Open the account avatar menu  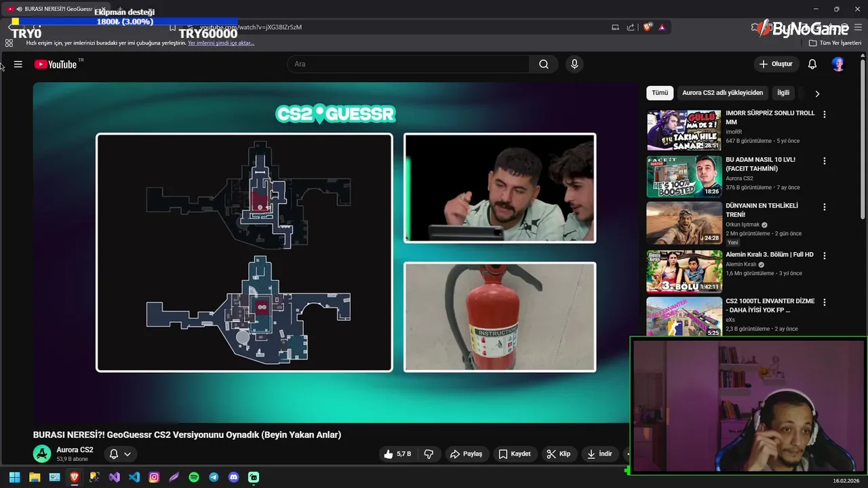click(x=838, y=64)
